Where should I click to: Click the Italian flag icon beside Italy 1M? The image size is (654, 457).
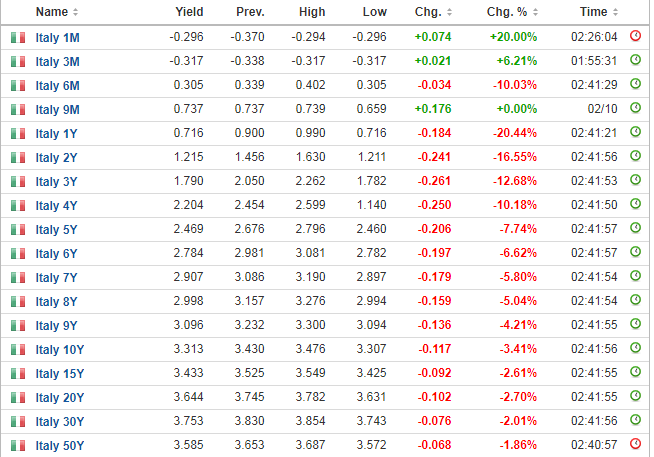18,38
